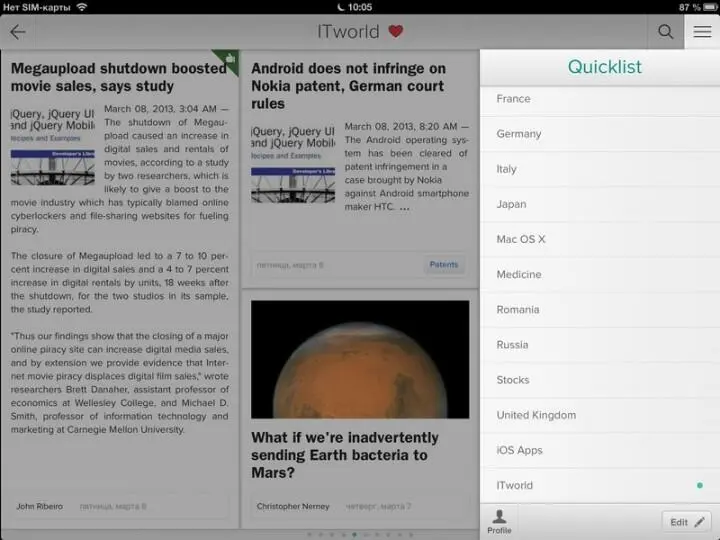Image resolution: width=720 pixels, height=540 pixels.
Task: Open iOS Apps from the Quicklist
Action: click(600, 450)
